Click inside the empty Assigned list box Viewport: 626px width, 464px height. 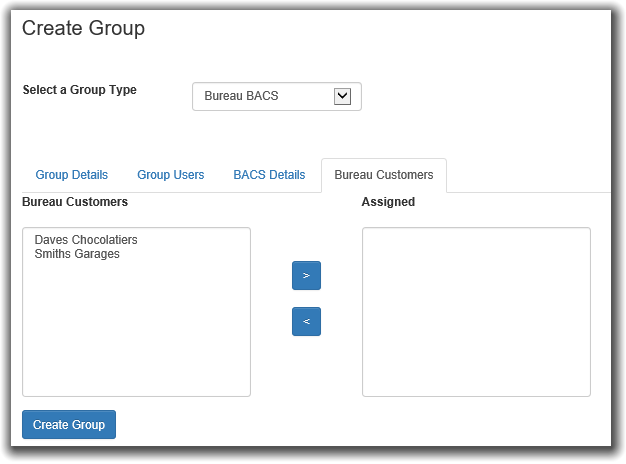[x=476, y=312]
